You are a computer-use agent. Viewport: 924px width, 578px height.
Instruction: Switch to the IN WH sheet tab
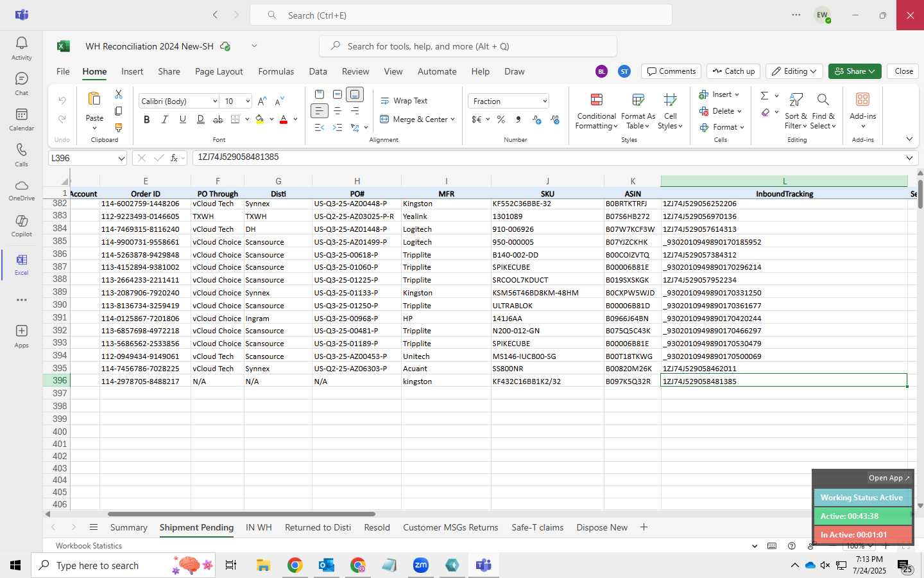coord(259,527)
